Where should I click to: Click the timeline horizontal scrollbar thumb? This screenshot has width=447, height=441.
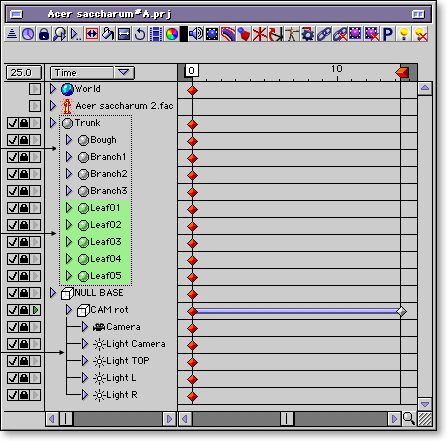click(287, 418)
